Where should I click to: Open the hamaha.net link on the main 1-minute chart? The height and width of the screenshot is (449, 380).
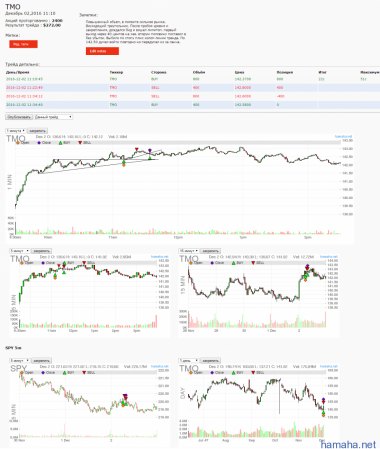point(343,136)
